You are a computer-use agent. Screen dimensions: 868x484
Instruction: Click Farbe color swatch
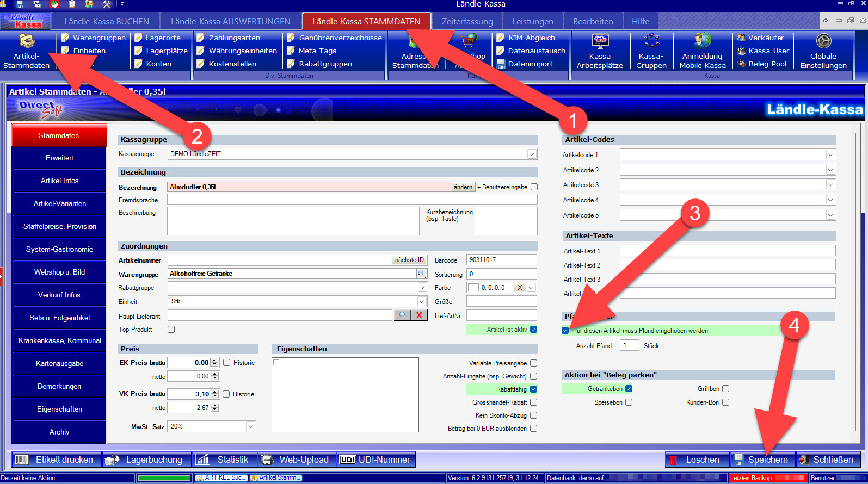pyautogui.click(x=473, y=288)
